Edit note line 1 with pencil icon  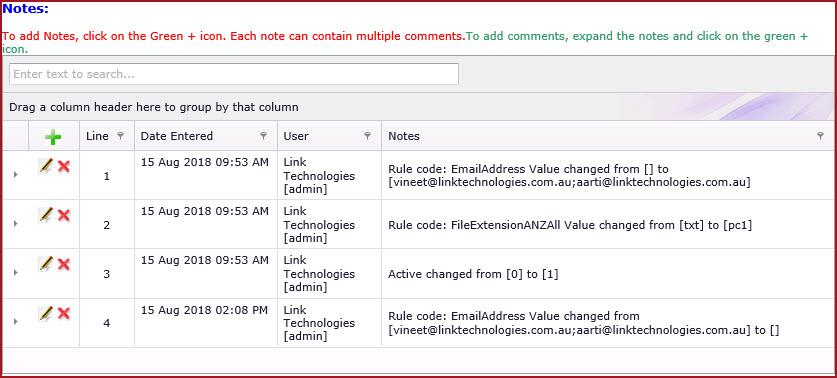point(46,167)
